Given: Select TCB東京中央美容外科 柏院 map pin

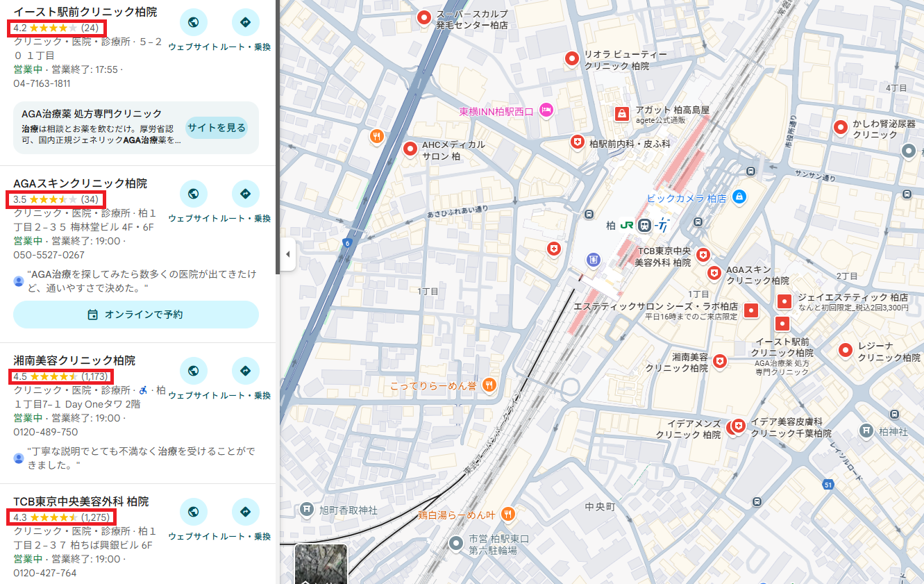Looking at the screenshot, I should [703, 255].
